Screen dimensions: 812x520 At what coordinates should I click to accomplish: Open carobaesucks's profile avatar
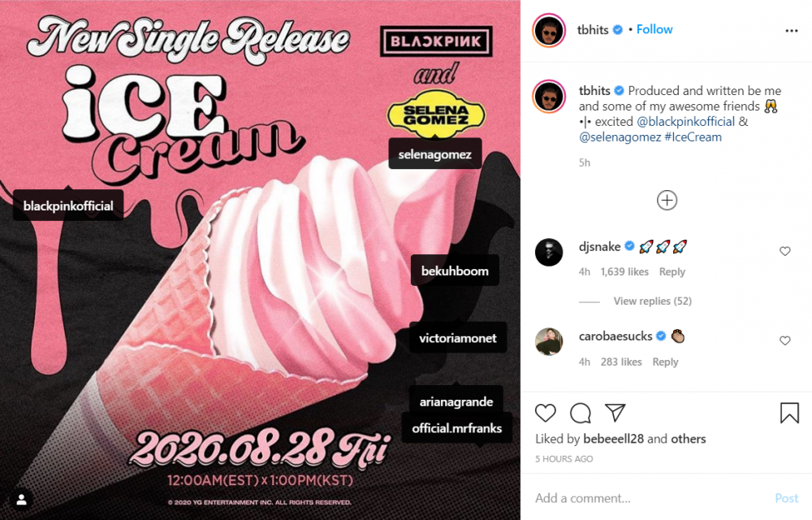tap(549, 342)
